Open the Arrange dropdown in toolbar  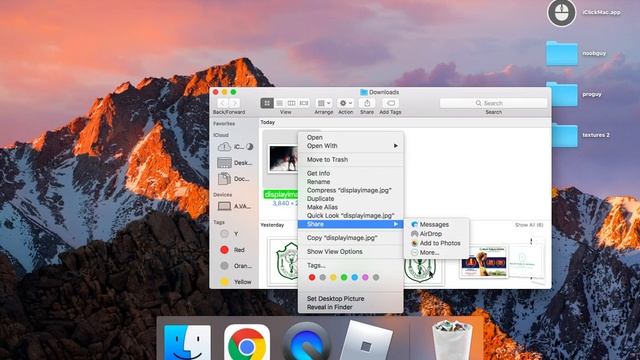click(324, 103)
